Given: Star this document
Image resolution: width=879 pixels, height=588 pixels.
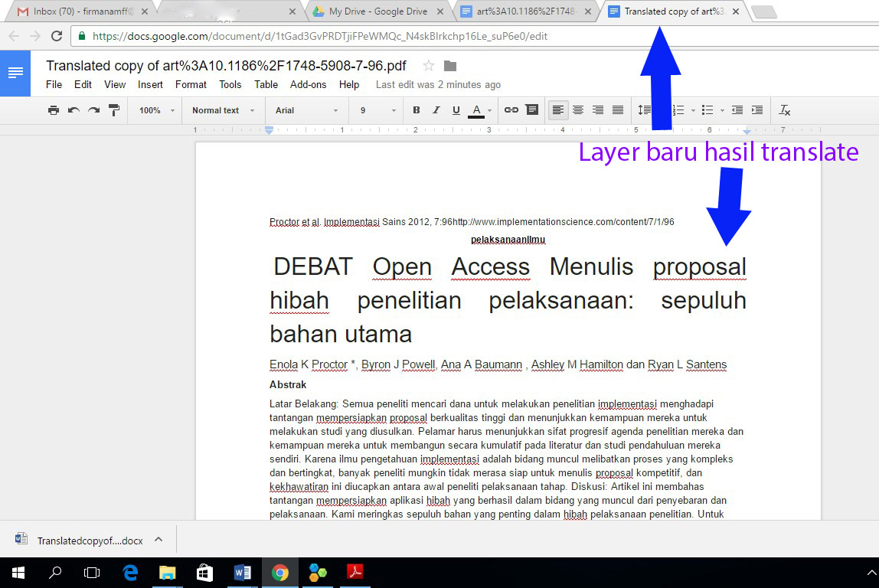Looking at the screenshot, I should [429, 66].
